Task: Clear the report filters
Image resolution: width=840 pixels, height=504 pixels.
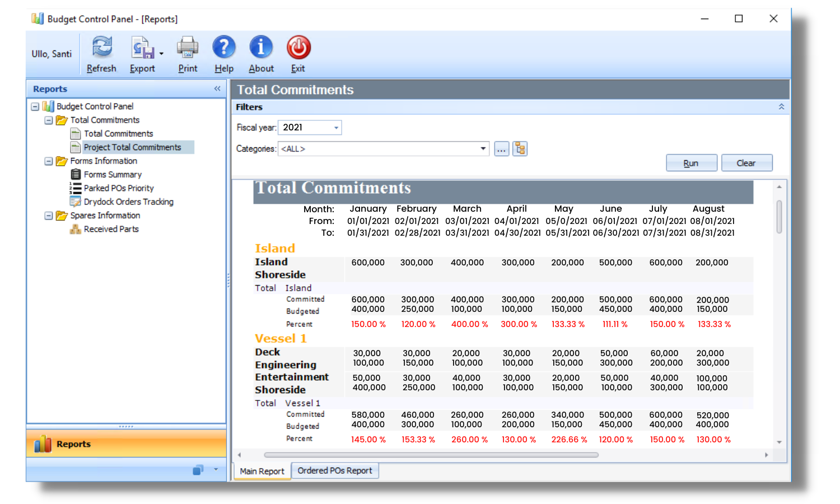Action: 746,162
